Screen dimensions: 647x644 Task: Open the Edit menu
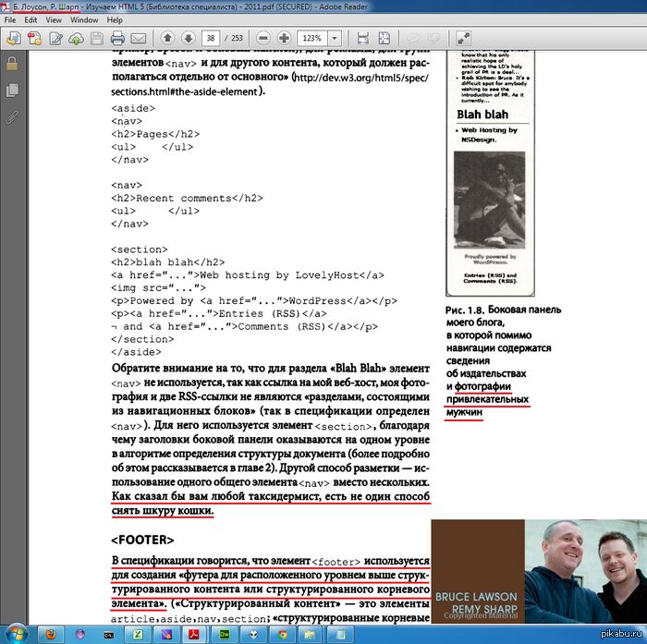(31, 18)
